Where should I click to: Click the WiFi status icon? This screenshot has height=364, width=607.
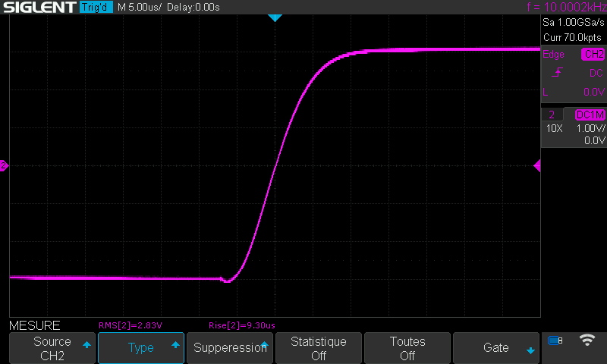(x=587, y=340)
